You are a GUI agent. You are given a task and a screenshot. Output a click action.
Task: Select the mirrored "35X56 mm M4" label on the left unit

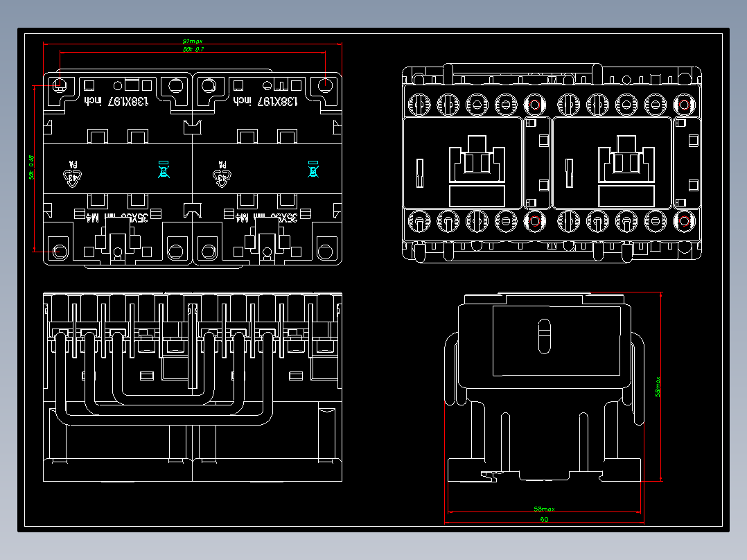click(116, 218)
